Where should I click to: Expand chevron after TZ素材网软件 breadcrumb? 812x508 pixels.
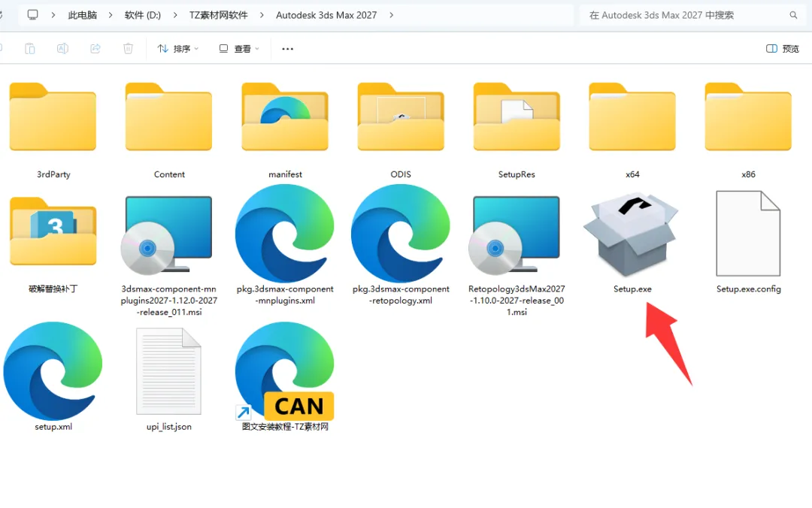pos(262,15)
